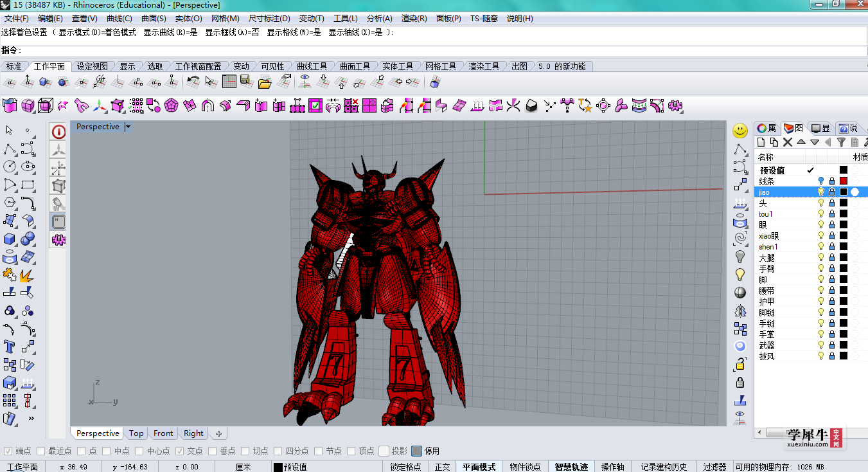Switch to the 标准 toolbar tab
The image size is (868, 472).
coord(13,66)
